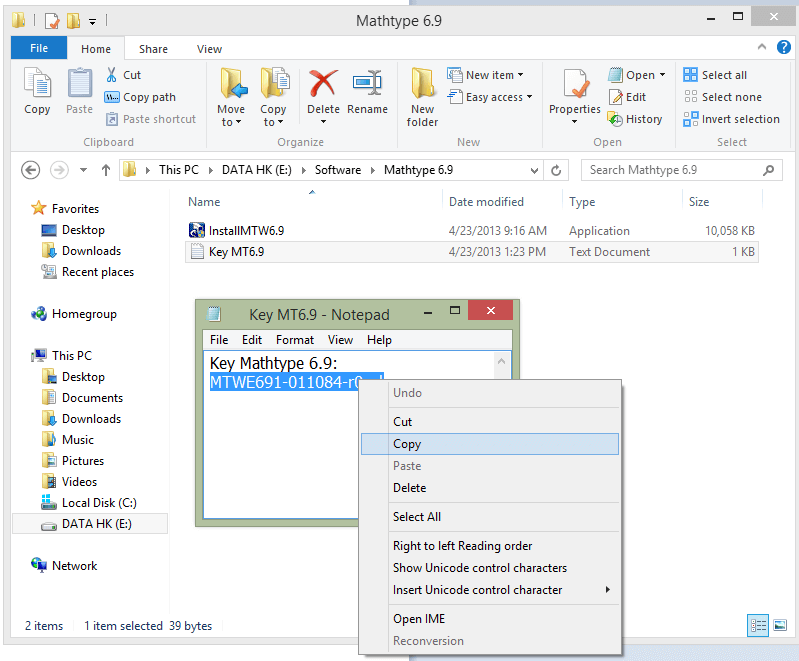Open Notepad Format menu
Screen dimensions: 799x661
(x=295, y=340)
